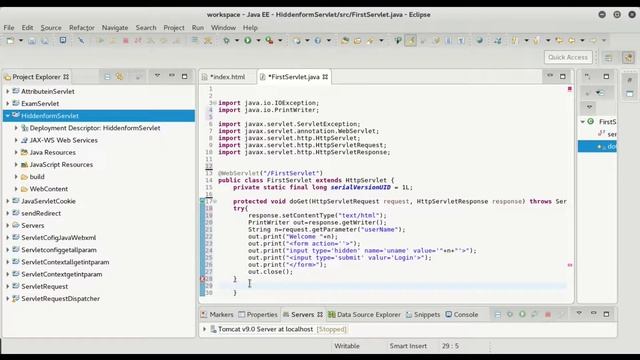Toggle Mark Occurrences highlighted toolbar icon
This screenshot has width=640, height=360.
[411, 40]
